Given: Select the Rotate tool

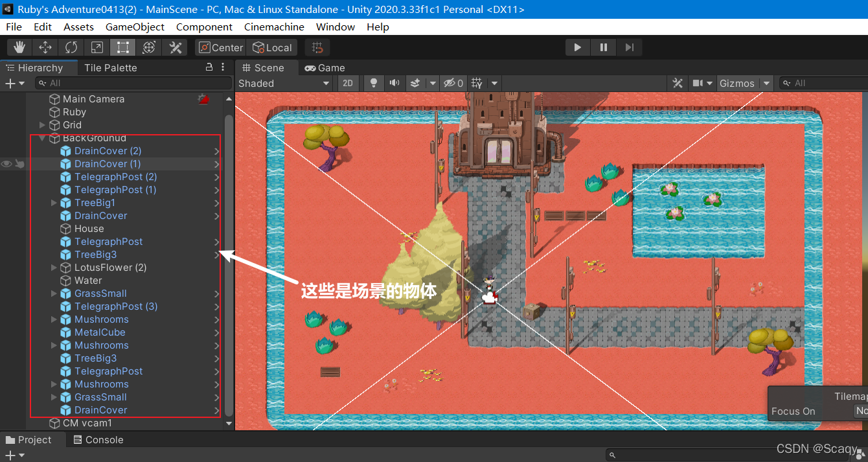Looking at the screenshot, I should point(71,47).
